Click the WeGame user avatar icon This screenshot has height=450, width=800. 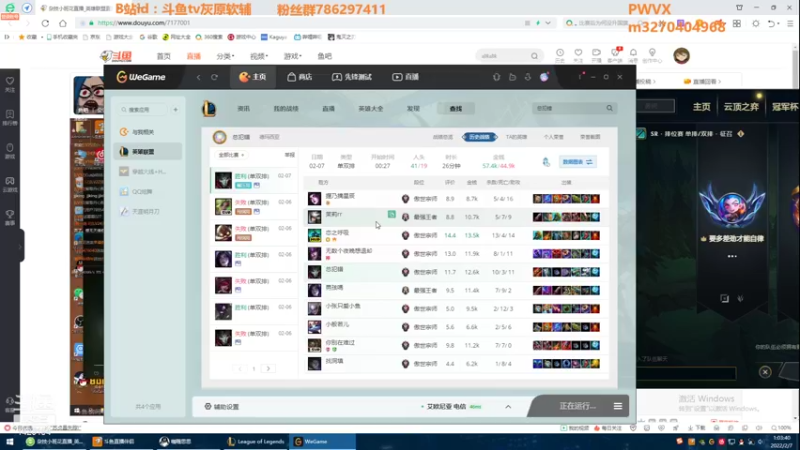click(x=544, y=77)
